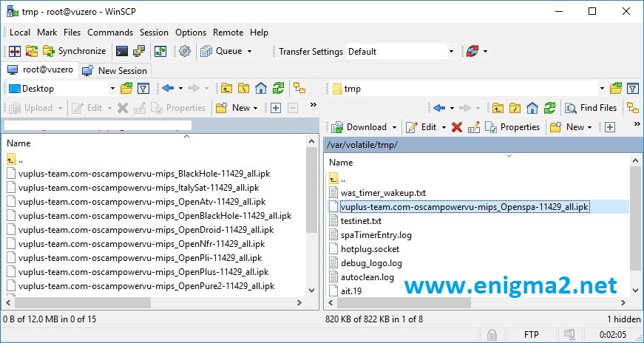Open the Remote menu
This screenshot has width=644, height=343.
coord(228,33)
